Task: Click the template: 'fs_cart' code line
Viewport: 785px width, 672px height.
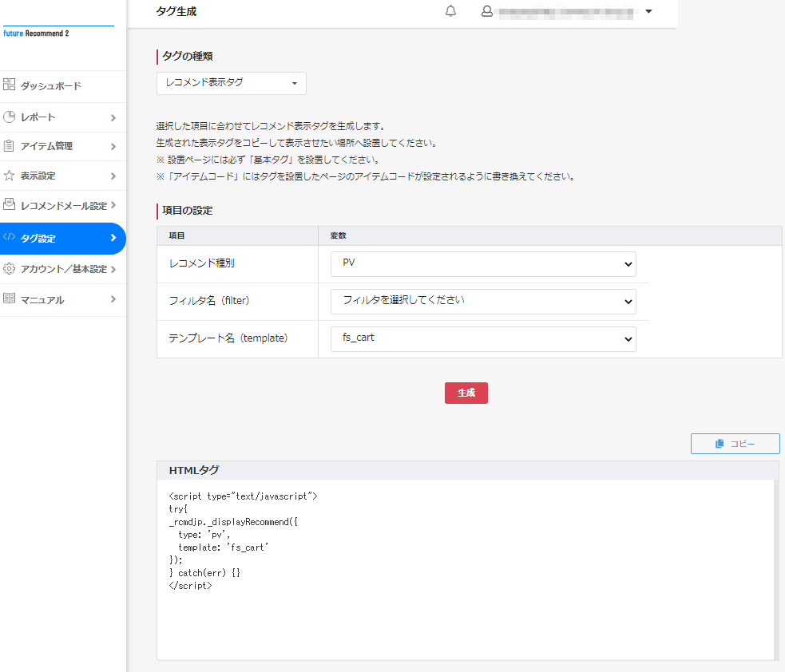Action: click(224, 547)
